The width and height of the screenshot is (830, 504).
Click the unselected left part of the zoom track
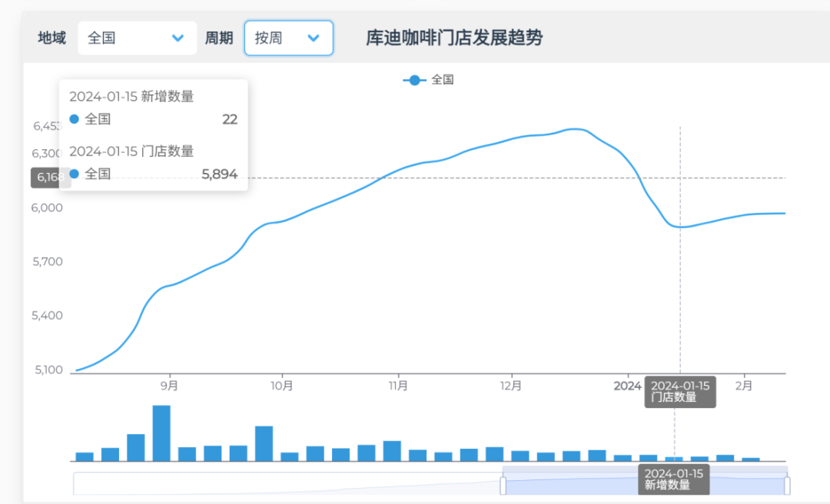pyautogui.click(x=287, y=483)
